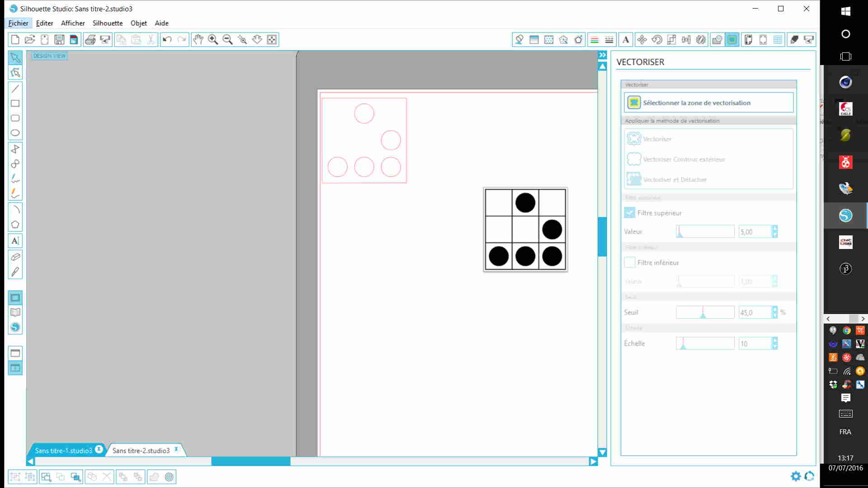This screenshot has width=868, height=488.
Task: Switch to Sans titre-1.studio3 tab
Action: pyautogui.click(x=63, y=450)
